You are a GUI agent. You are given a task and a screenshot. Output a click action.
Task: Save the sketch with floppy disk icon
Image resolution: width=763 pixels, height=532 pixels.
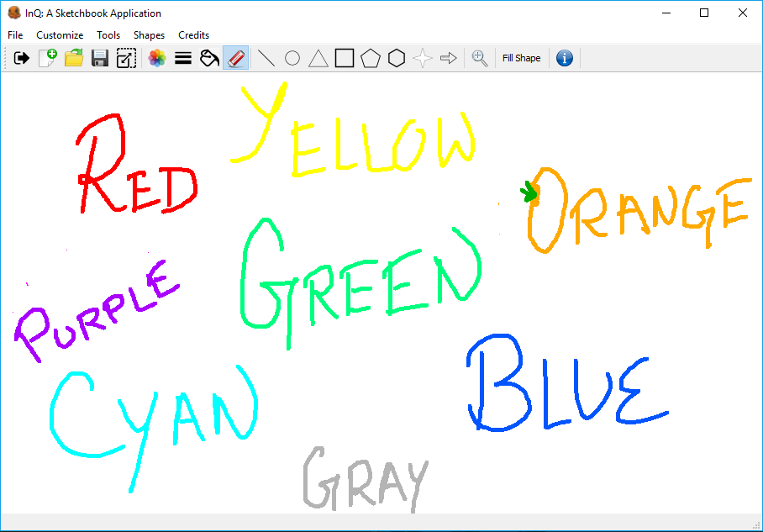[x=100, y=58]
